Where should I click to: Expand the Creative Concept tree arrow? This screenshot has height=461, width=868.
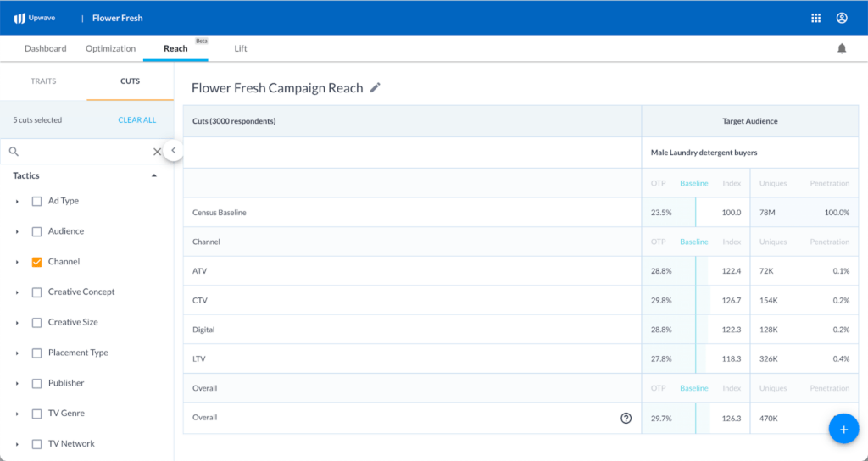[x=17, y=292]
